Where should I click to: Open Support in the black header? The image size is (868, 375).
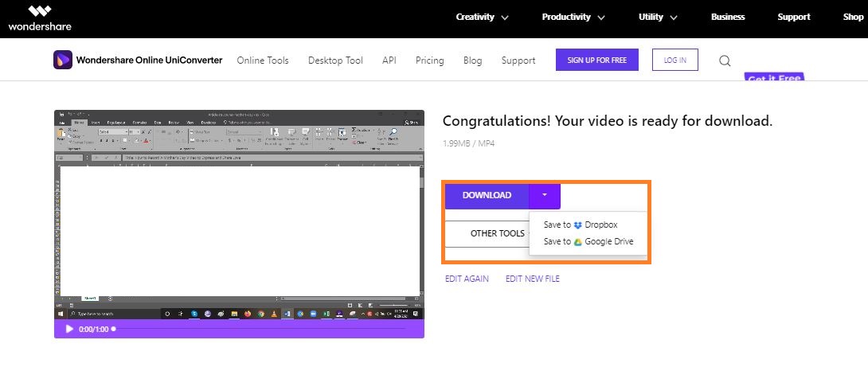[793, 18]
